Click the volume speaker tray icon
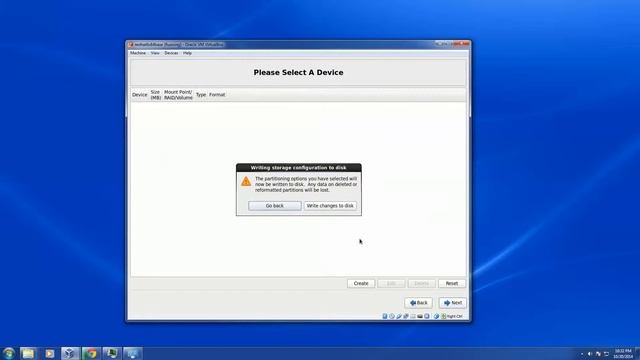 (x=590, y=354)
